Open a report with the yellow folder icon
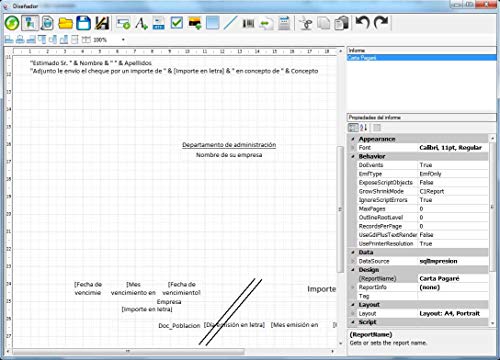Image resolution: width=500 pixels, height=360 pixels. [65, 23]
